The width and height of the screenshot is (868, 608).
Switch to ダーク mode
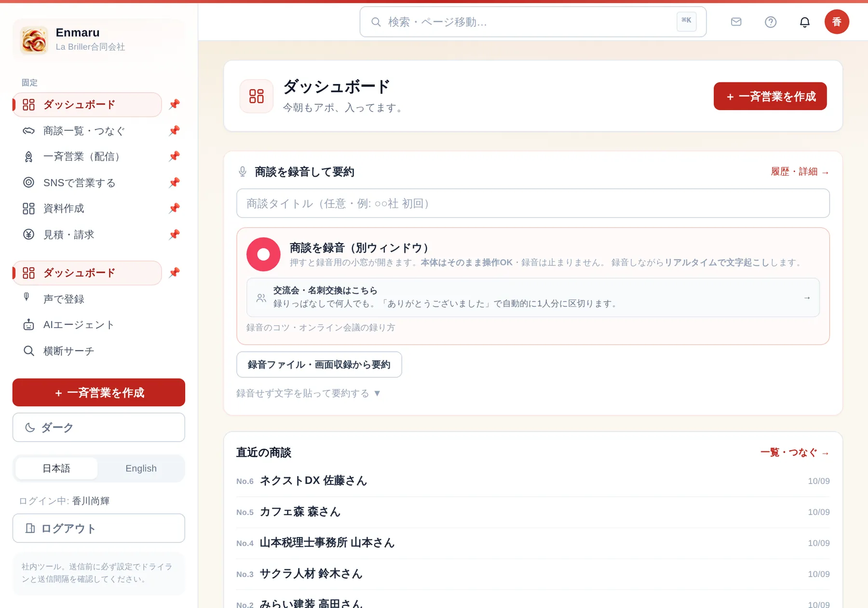coord(99,428)
